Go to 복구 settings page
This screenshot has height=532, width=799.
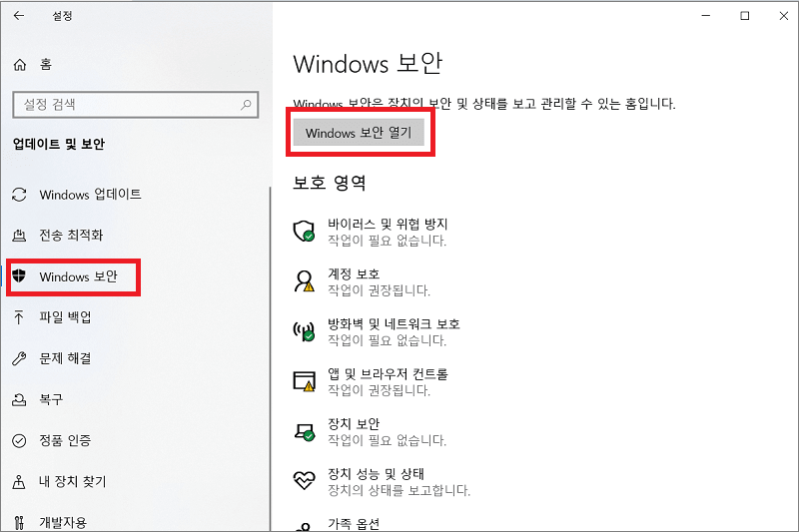[x=51, y=399]
